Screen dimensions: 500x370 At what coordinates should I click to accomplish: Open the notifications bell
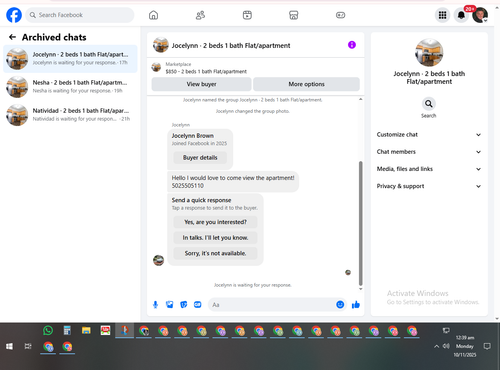point(461,15)
